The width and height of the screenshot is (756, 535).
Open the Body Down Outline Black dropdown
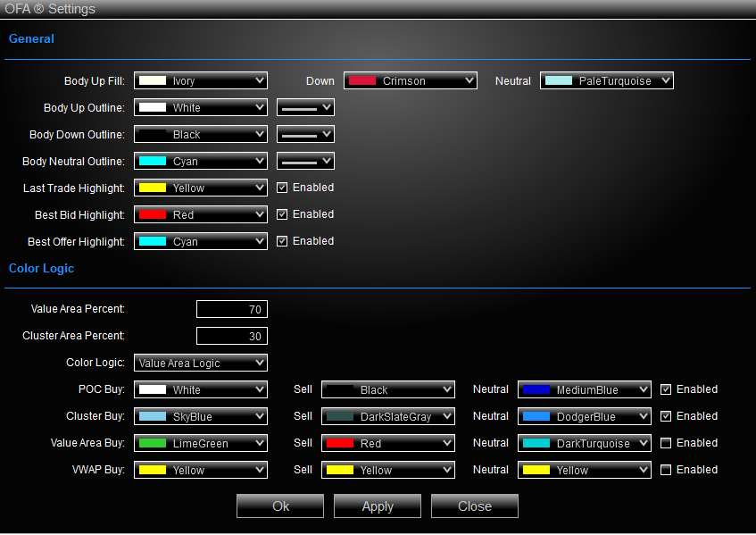201,134
